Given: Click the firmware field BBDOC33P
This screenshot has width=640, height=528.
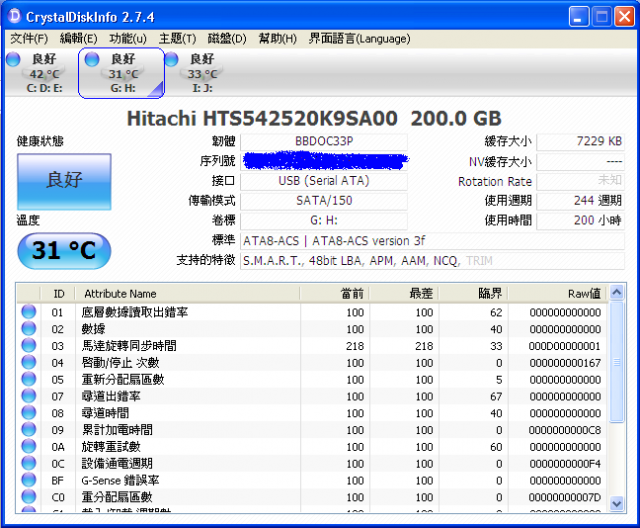Looking at the screenshot, I should [324, 142].
